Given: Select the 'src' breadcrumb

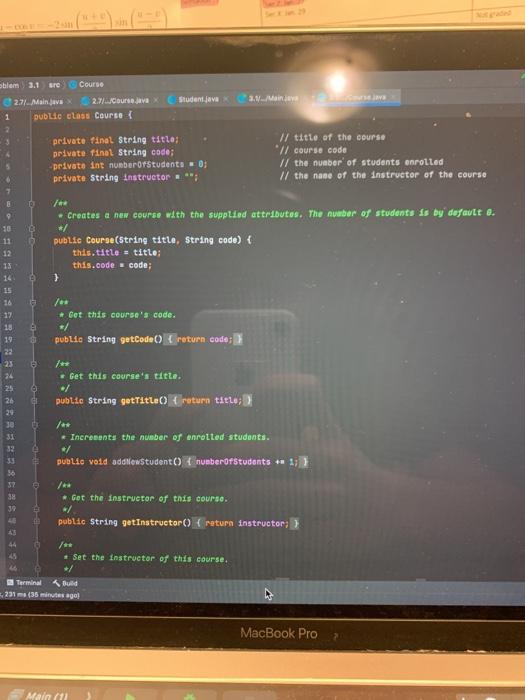Looking at the screenshot, I should point(54,84).
